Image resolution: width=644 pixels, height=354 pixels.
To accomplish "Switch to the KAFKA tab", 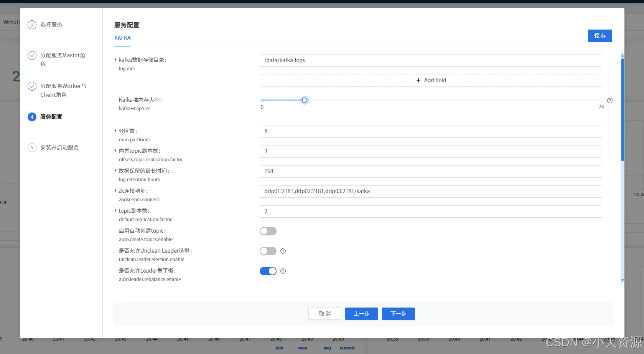I will 122,38.
